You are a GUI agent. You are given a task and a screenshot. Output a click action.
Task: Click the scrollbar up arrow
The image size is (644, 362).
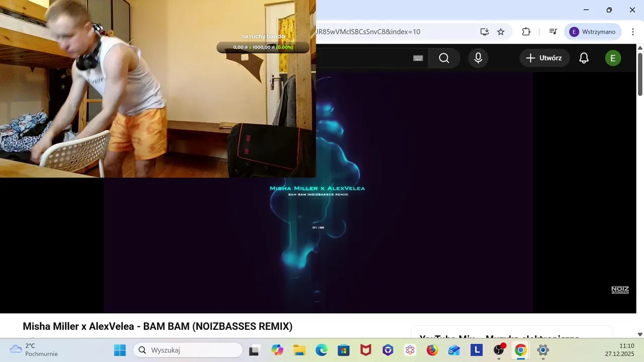point(640,48)
